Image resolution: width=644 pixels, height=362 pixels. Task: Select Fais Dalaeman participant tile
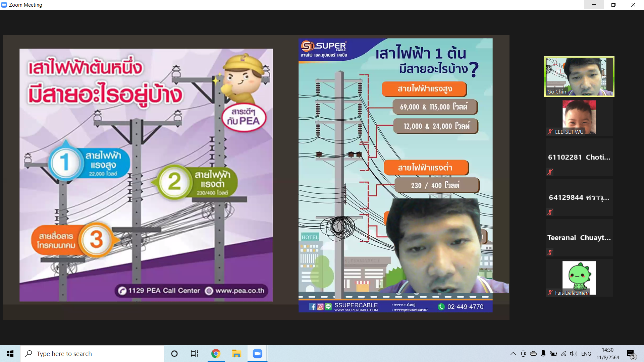(579, 278)
